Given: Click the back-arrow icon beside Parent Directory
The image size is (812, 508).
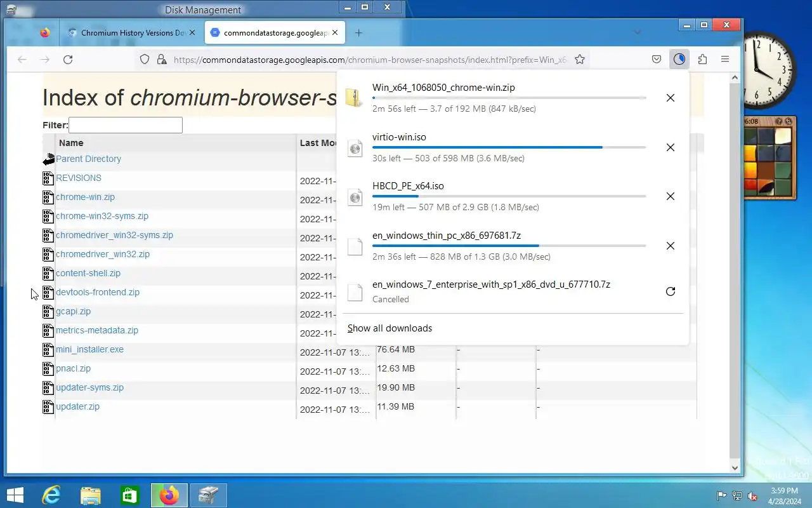Looking at the screenshot, I should coord(48,159).
